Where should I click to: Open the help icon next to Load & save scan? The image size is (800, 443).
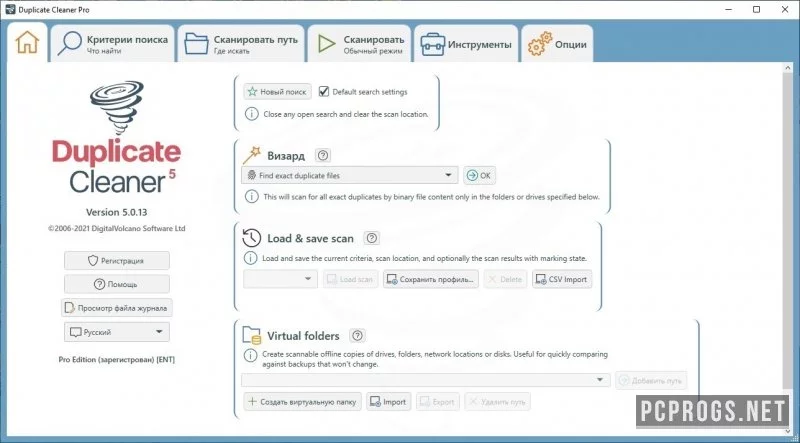[372, 238]
